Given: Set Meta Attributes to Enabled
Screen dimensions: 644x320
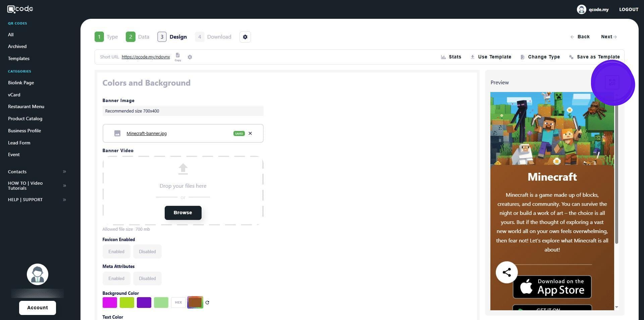Looking at the screenshot, I should (x=116, y=278).
